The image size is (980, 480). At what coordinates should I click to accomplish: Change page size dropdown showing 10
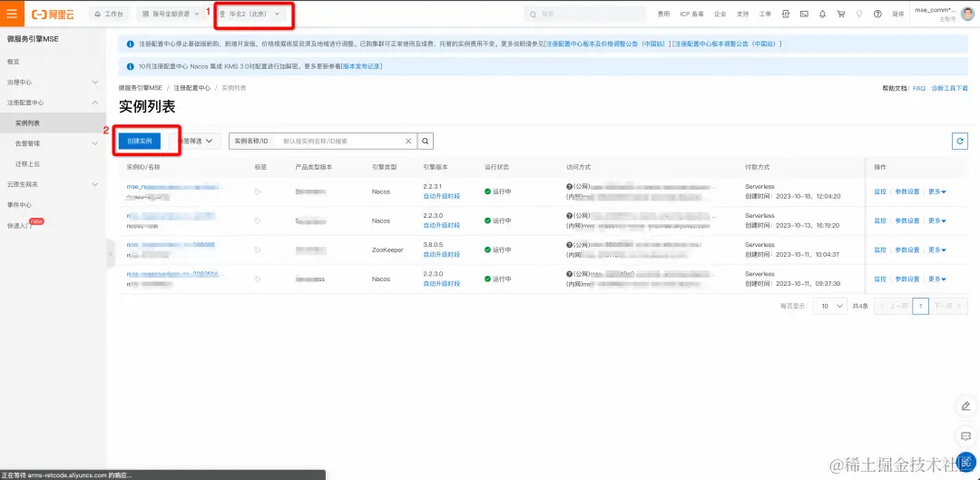coord(830,307)
